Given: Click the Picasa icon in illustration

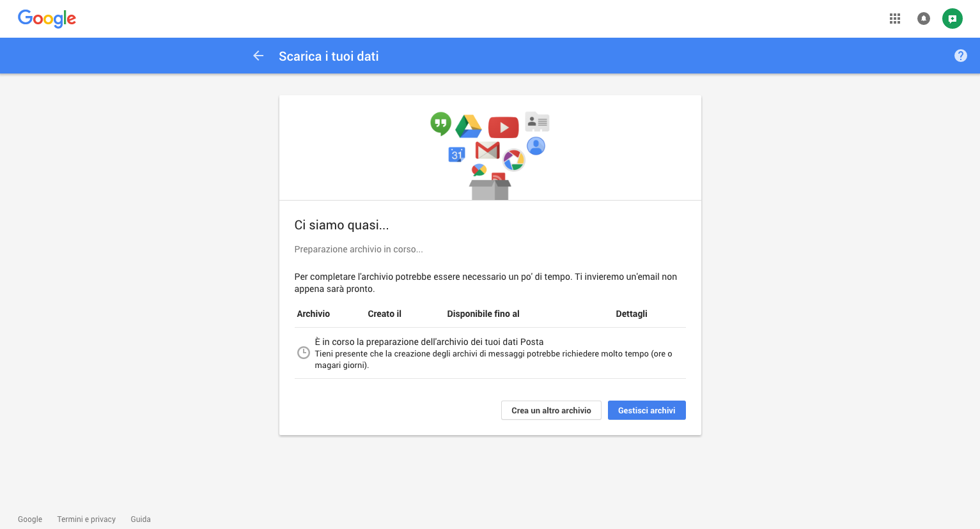Looking at the screenshot, I should (514, 160).
